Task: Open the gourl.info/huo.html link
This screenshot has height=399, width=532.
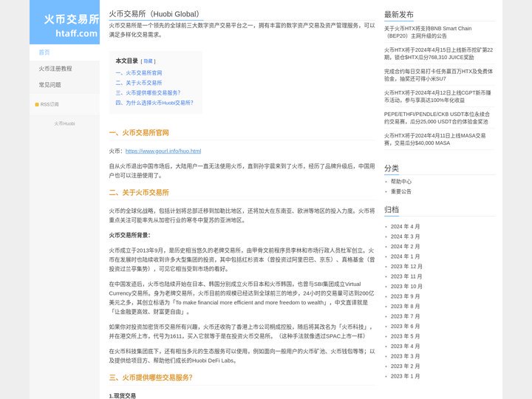Action: pyautogui.click(x=163, y=151)
